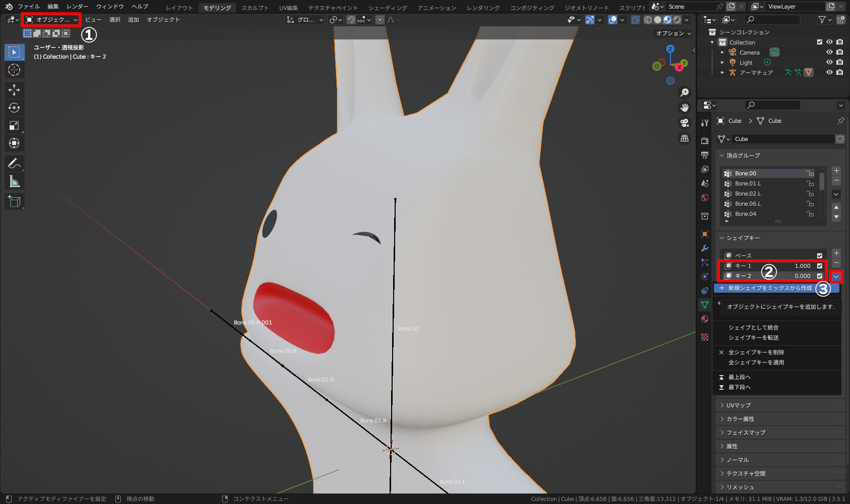Image resolution: width=850 pixels, height=504 pixels.
Task: Click 全シェイプキーを適用 entry
Action: [x=777, y=362]
